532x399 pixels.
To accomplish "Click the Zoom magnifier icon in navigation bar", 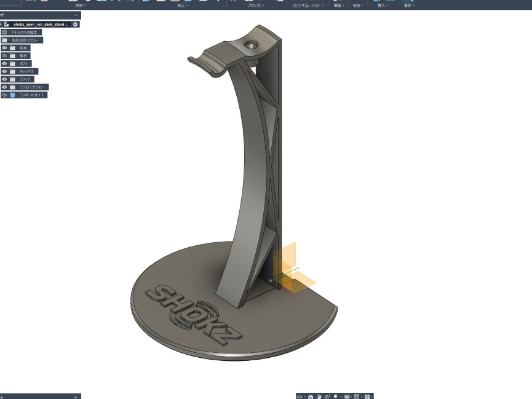I will (x=327, y=397).
